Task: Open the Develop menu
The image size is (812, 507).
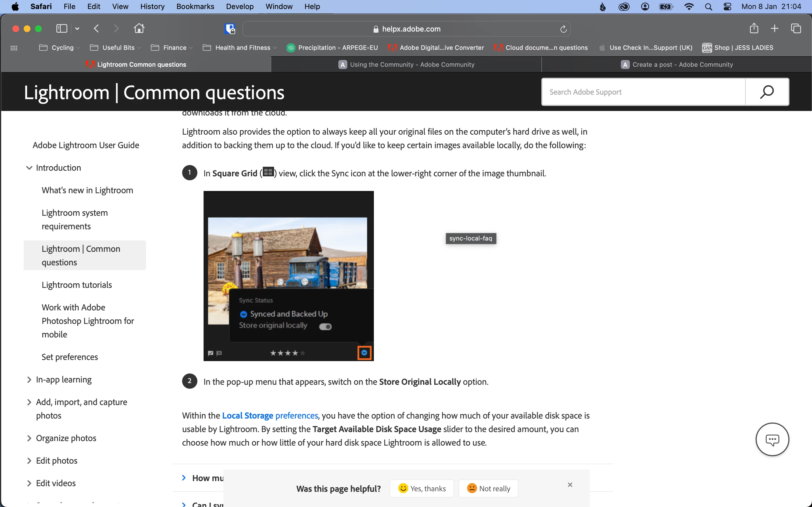Action: (240, 7)
